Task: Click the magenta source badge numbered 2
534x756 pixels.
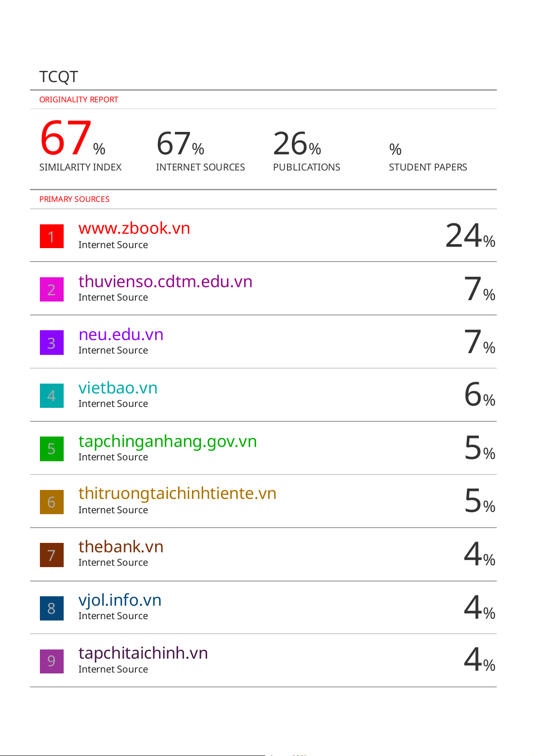Action: click(52, 289)
